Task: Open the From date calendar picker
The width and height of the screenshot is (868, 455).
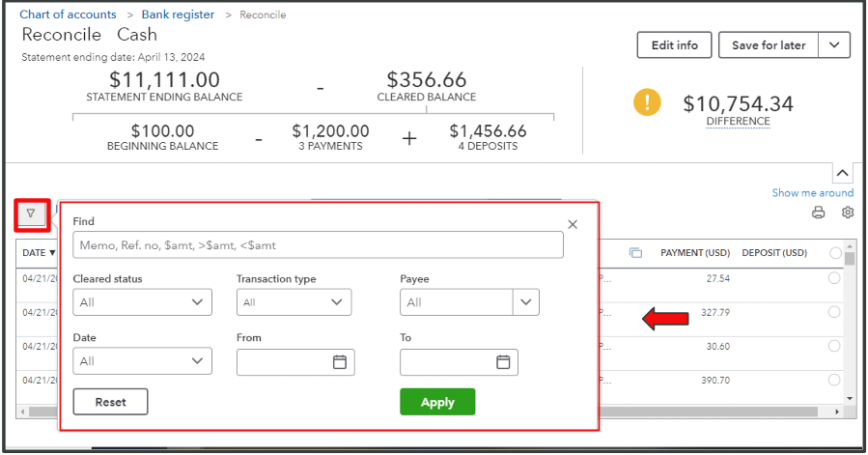Action: coord(339,362)
